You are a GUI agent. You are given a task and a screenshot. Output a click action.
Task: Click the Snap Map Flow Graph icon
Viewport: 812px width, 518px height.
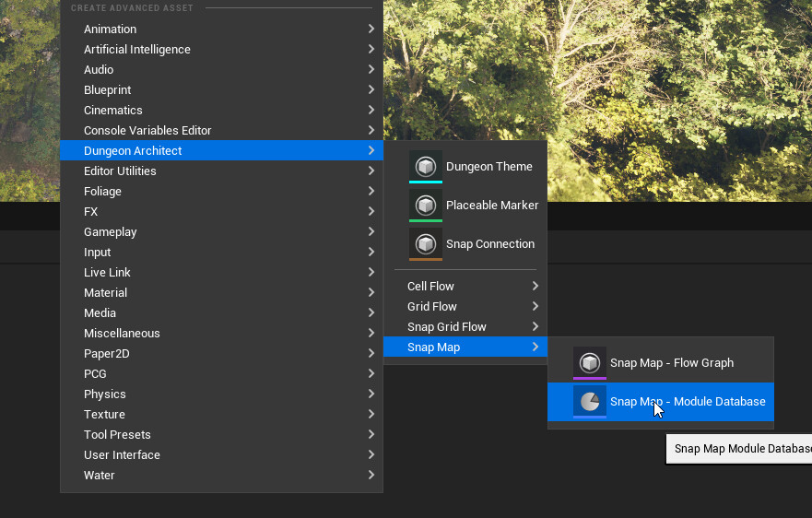click(x=589, y=362)
